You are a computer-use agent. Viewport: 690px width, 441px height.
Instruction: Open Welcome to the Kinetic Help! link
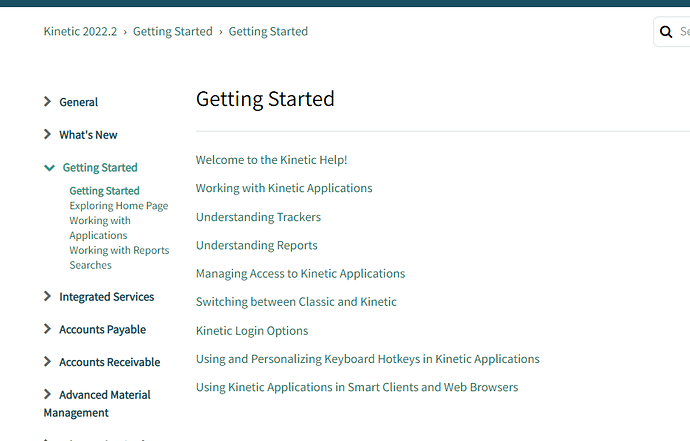click(272, 160)
